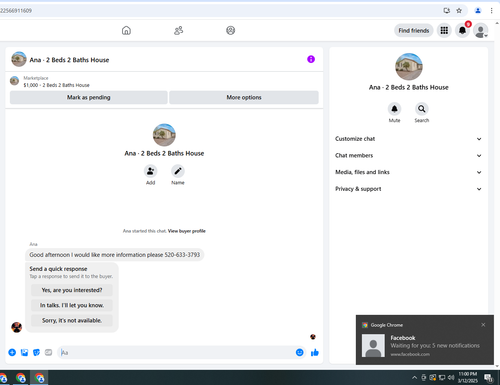Click the network icon in system tray
The height and width of the screenshot is (385, 500).
(442, 378)
